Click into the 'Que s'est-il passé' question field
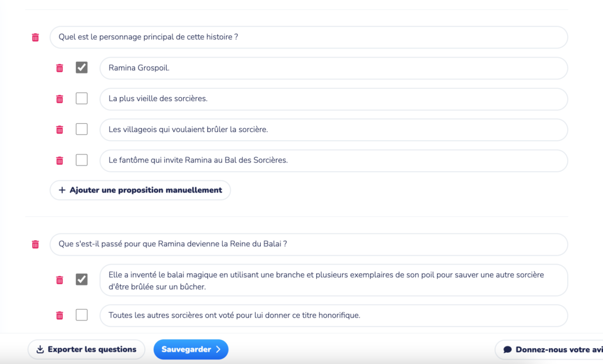603x364 pixels. (309, 244)
